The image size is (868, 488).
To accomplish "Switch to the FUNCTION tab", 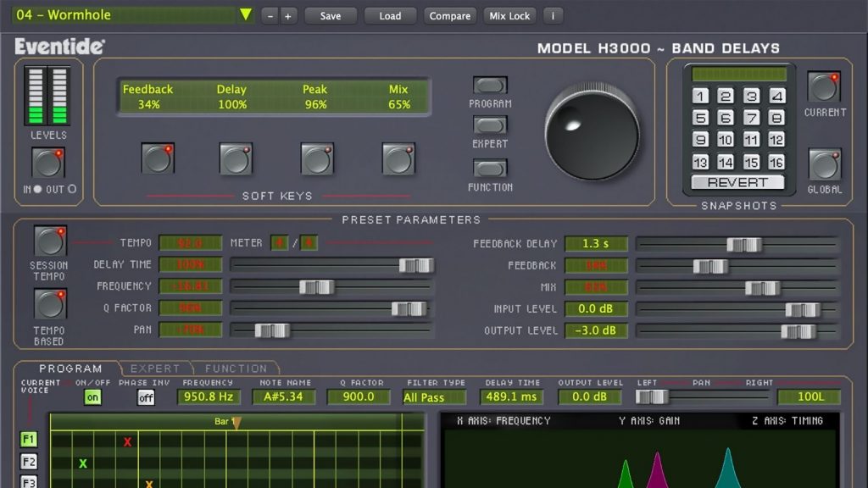I will (x=236, y=369).
